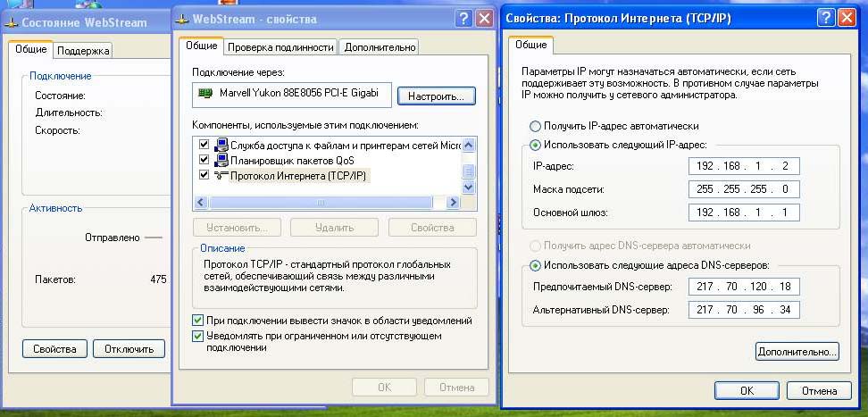The image size is (868, 417).
Task: Select 'Получить IP-адрес автоматически' radio button
Action: click(x=535, y=126)
